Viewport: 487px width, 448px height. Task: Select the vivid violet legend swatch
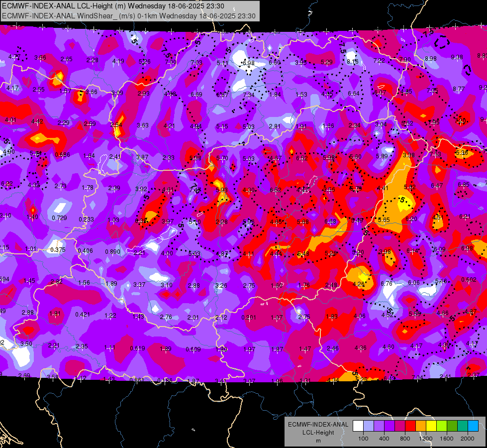click(x=390, y=426)
